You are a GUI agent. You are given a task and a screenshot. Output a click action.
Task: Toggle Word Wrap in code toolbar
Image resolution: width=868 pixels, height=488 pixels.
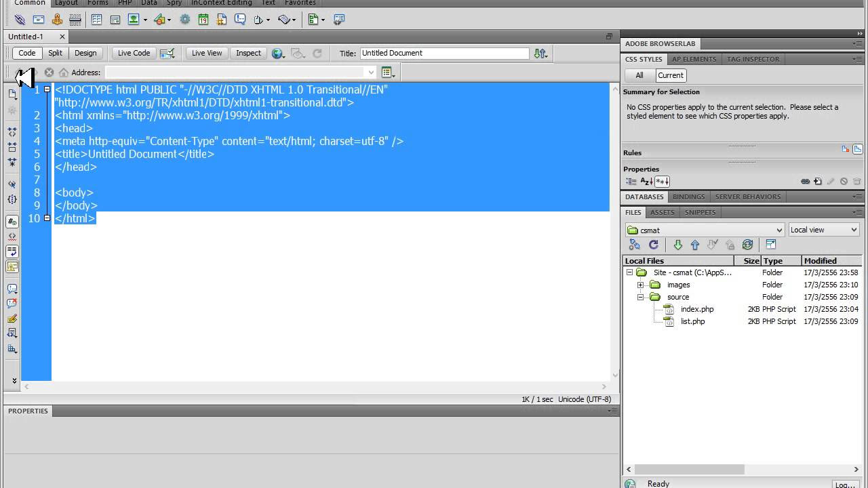pos(12,251)
